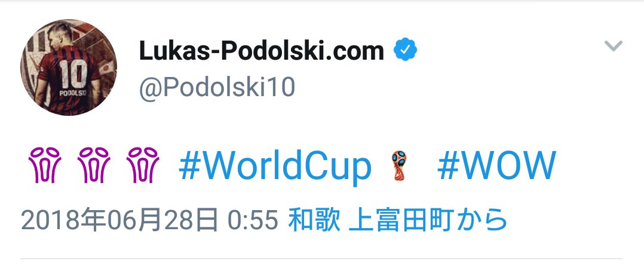This screenshot has width=644, height=271.
Task: Click the small flag in the avatar image
Action: tap(106, 67)
